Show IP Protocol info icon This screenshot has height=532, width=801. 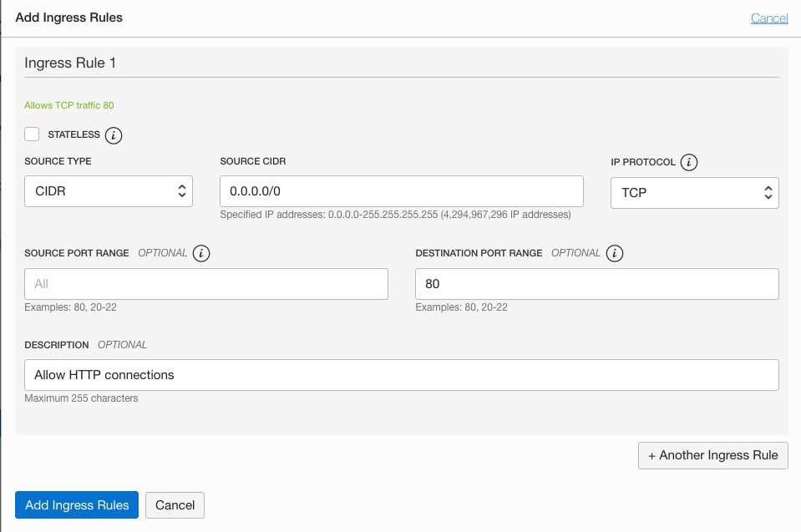click(688, 162)
